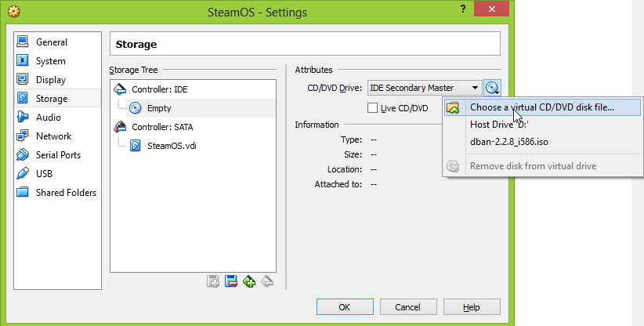Click the VirtualBox gear title icon
The width and height of the screenshot is (644, 326).
coord(14,11)
